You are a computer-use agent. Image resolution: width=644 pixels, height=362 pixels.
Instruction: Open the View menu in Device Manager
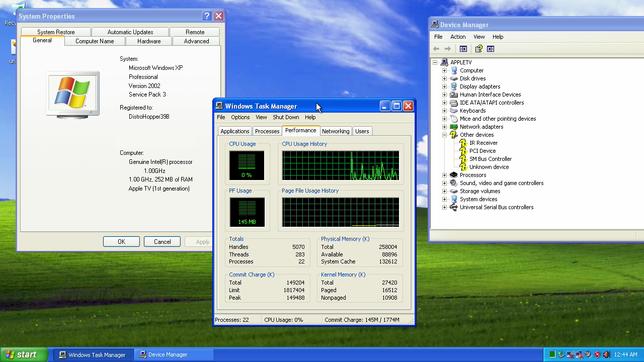click(x=479, y=37)
